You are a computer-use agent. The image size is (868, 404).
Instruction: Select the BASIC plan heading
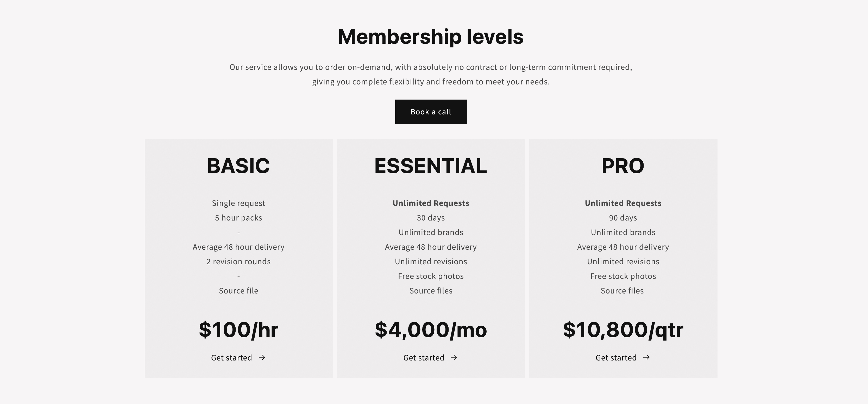[238, 166]
